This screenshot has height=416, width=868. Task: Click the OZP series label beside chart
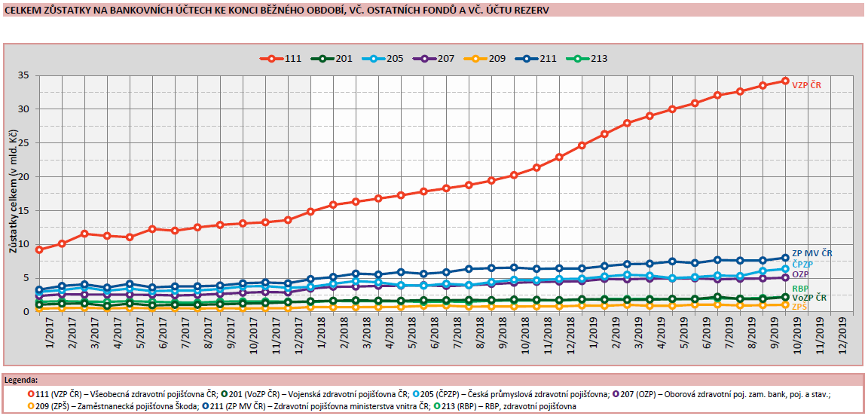point(799,276)
